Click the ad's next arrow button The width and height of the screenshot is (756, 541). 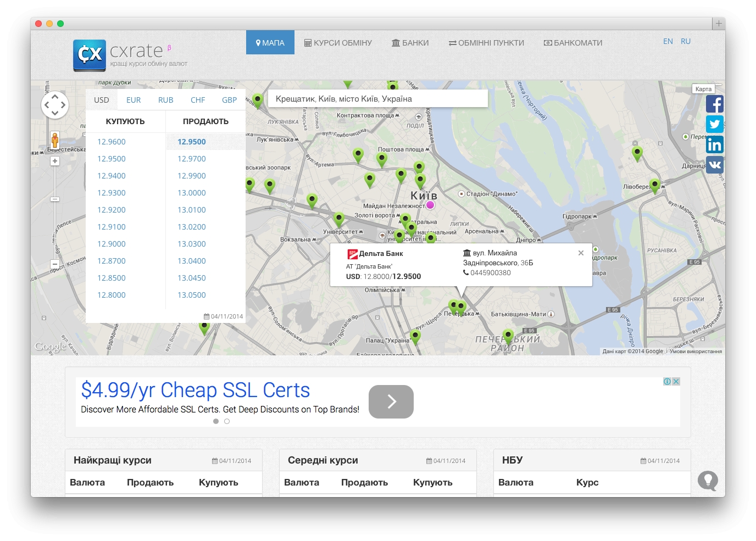(391, 401)
